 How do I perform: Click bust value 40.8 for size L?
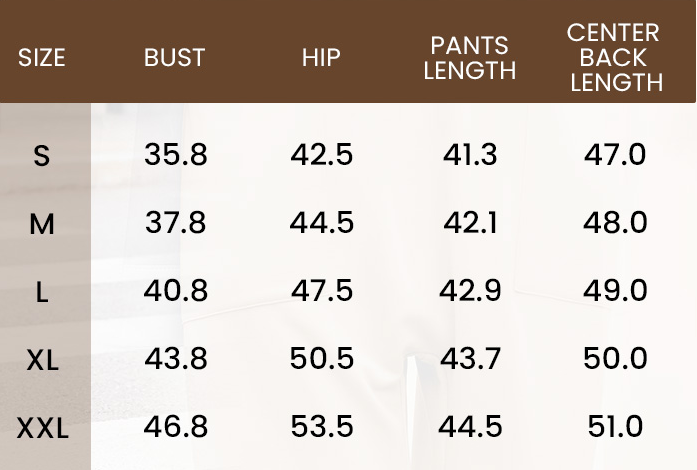tap(176, 290)
